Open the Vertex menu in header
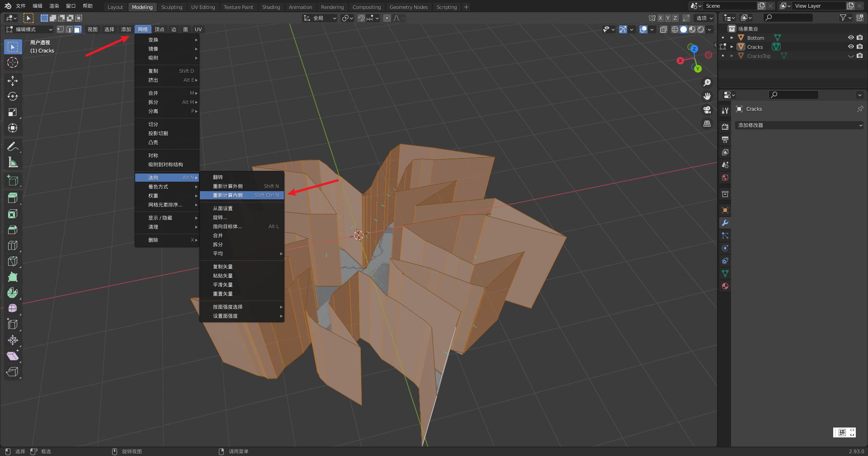This screenshot has width=868, height=456. (160, 29)
